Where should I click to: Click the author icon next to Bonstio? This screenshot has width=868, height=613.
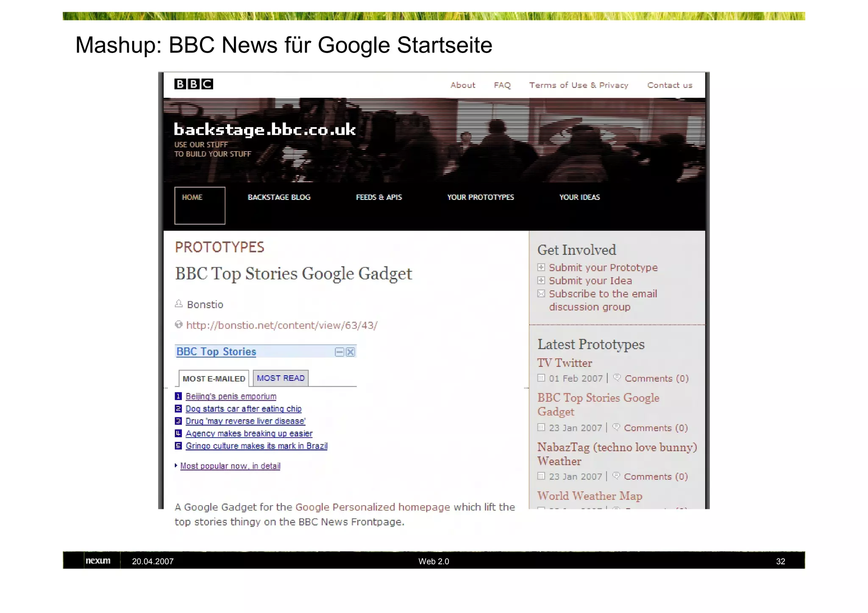[x=179, y=304]
